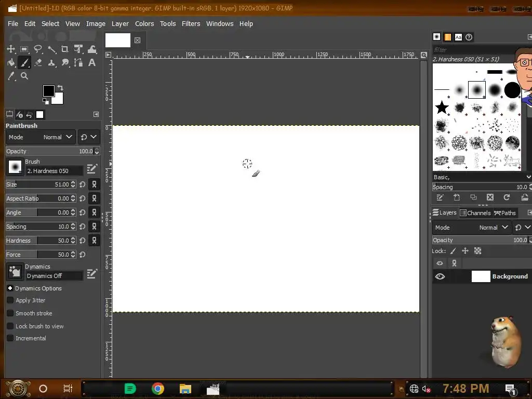532x399 pixels.
Task: Expand the Dynamics Options section
Action: [10, 288]
